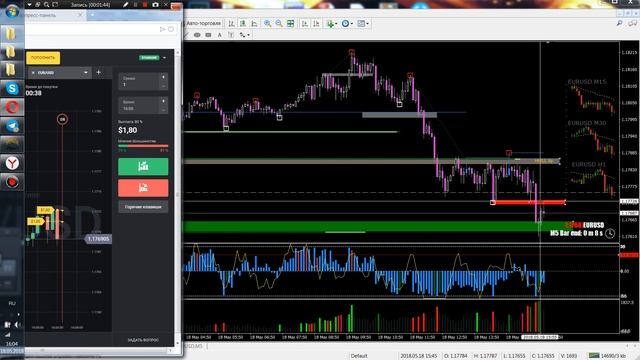Click the recorder screen region icon
The image size is (640, 360).
[55, 4]
